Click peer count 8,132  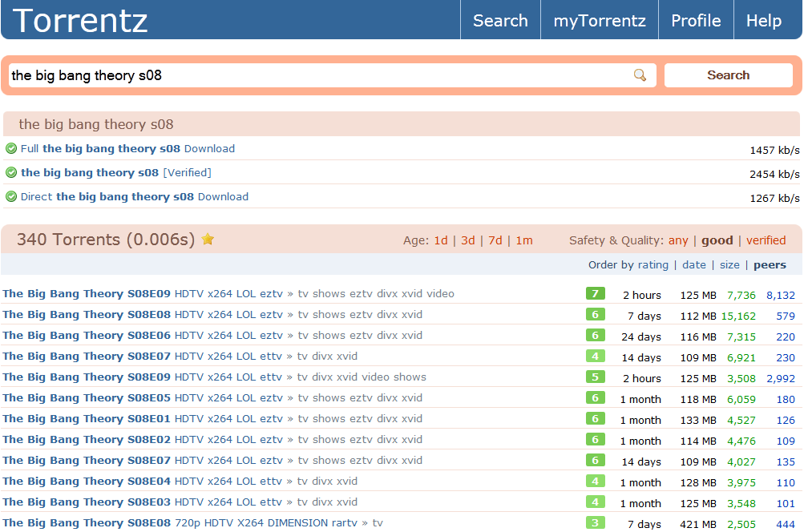click(x=781, y=295)
